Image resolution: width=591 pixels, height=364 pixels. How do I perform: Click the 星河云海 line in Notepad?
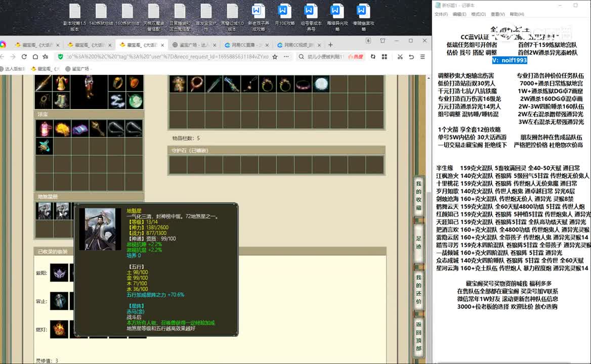pos(512,268)
